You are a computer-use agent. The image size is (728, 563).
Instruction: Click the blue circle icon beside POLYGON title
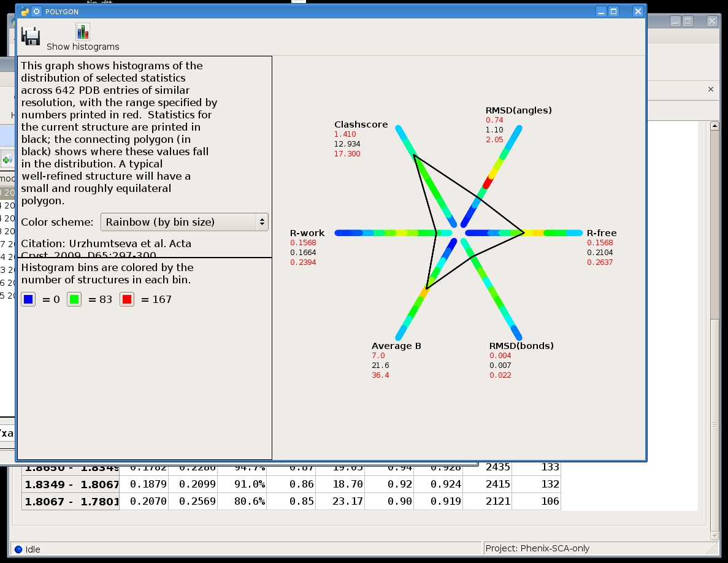point(36,11)
